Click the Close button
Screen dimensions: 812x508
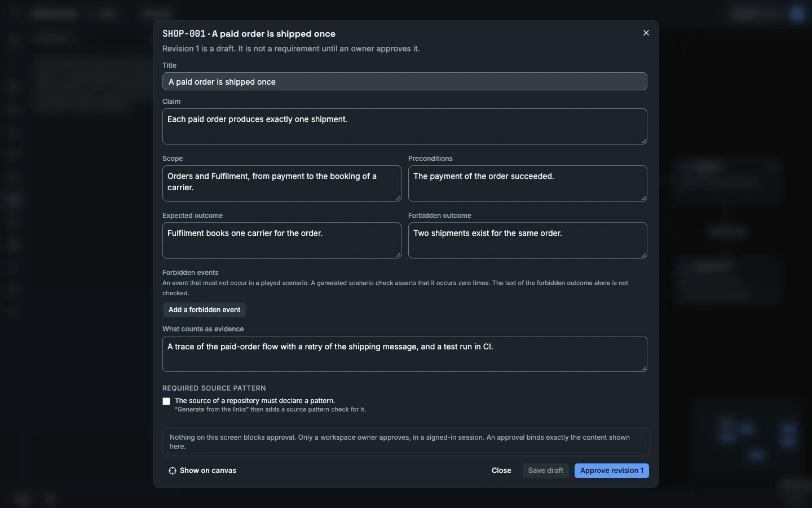pos(501,471)
